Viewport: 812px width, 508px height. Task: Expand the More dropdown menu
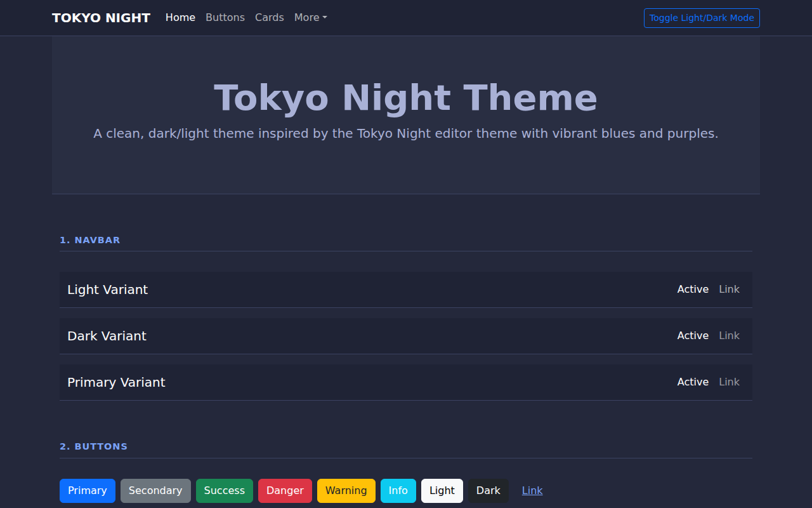click(311, 18)
